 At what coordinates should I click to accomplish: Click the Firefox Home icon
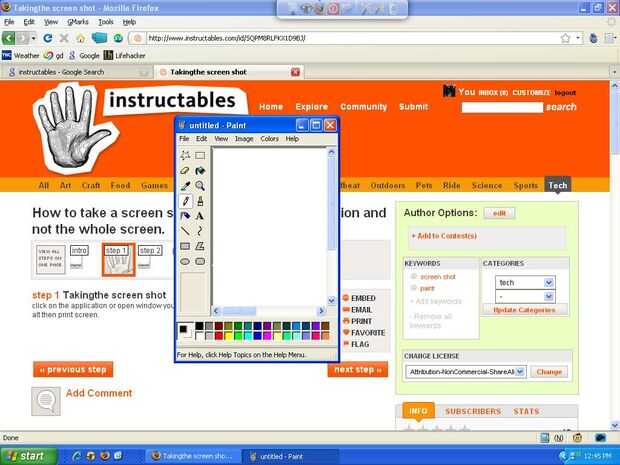81,38
